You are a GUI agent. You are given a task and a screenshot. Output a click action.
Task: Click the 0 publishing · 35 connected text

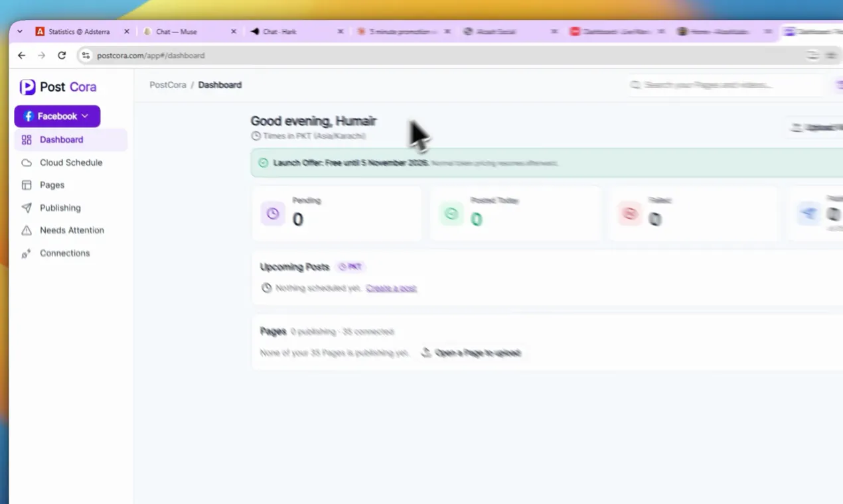click(343, 332)
